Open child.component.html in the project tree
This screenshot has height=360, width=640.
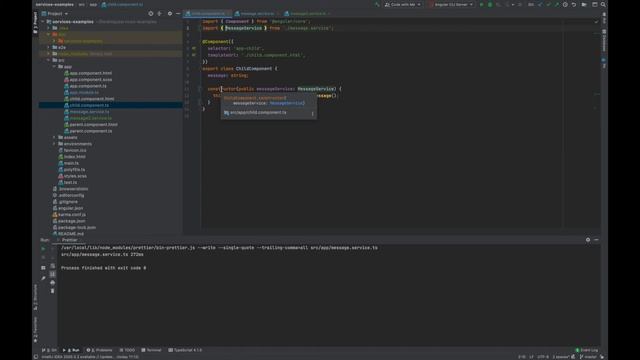(x=92, y=99)
